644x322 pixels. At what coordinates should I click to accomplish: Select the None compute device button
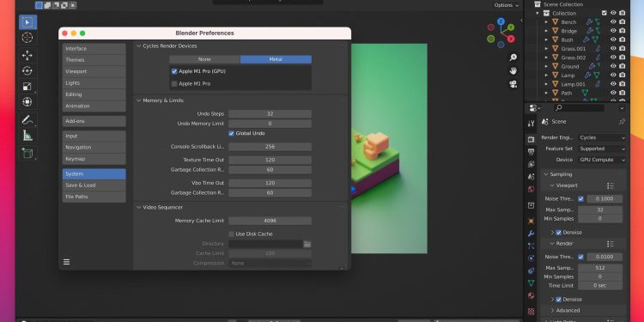click(x=204, y=59)
